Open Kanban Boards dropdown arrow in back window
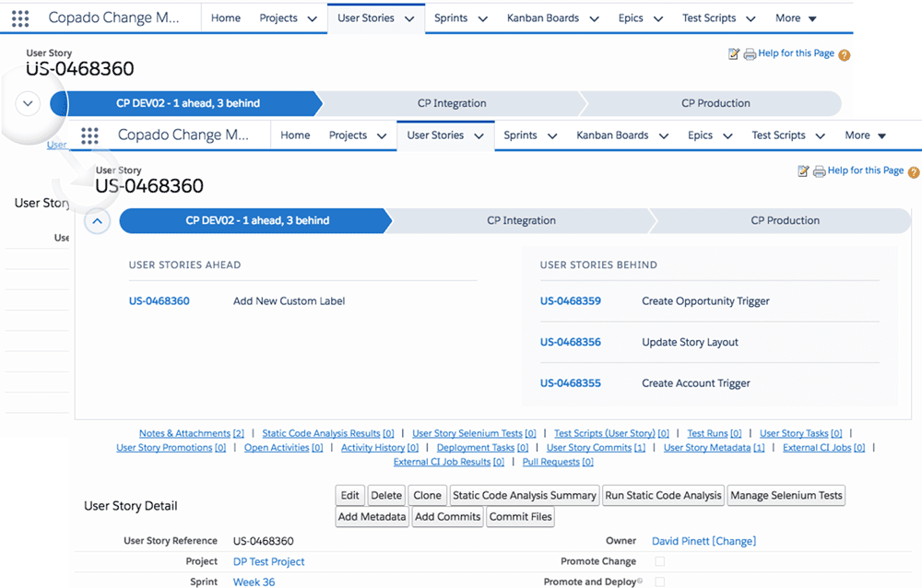 595,18
